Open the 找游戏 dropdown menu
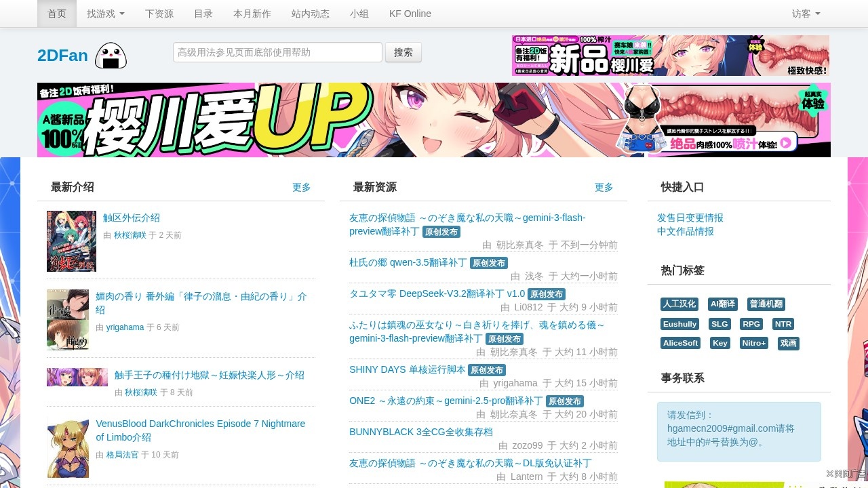The height and width of the screenshot is (488, 868). click(105, 14)
